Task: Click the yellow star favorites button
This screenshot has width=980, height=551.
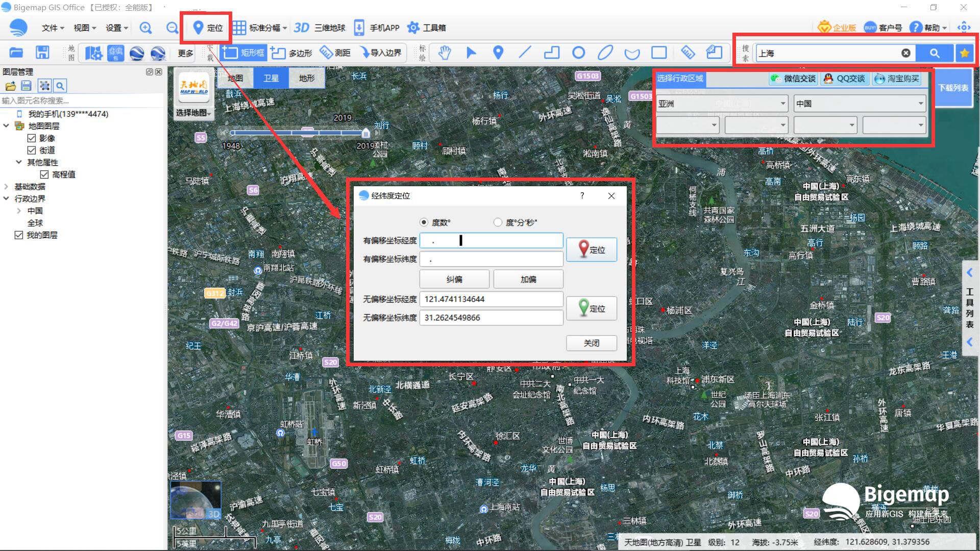Action: (x=965, y=53)
